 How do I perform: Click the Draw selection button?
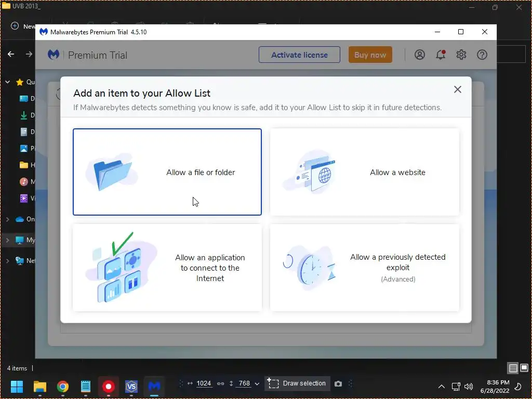pyautogui.click(x=297, y=383)
